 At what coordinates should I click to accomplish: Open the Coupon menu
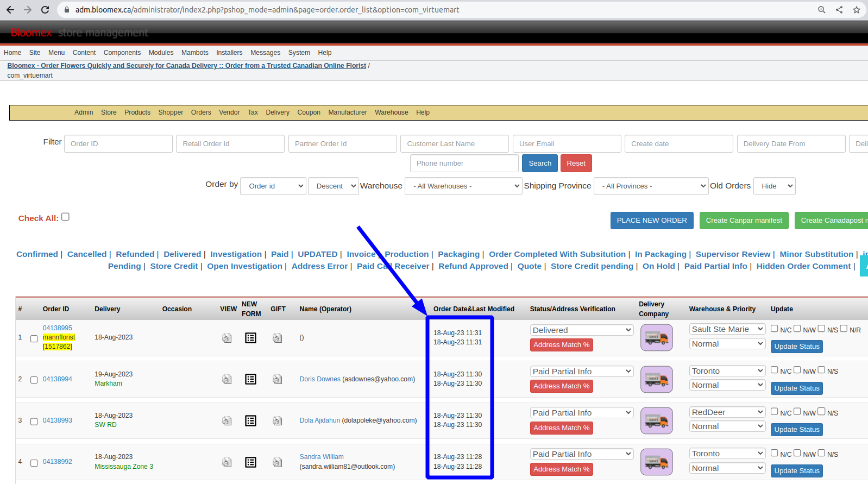[x=309, y=112]
